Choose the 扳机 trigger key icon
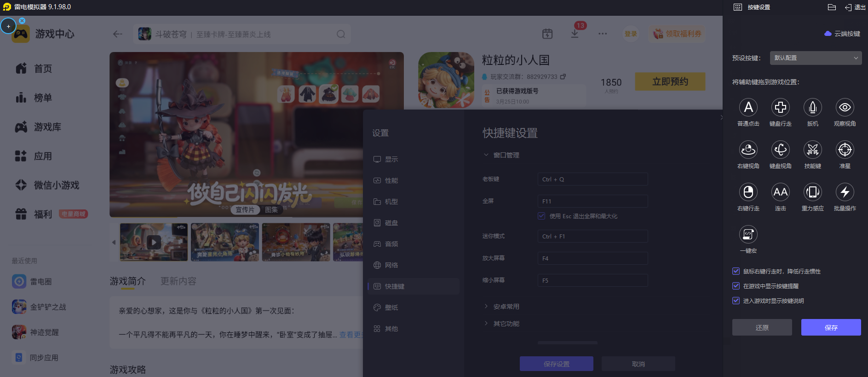 (x=812, y=107)
